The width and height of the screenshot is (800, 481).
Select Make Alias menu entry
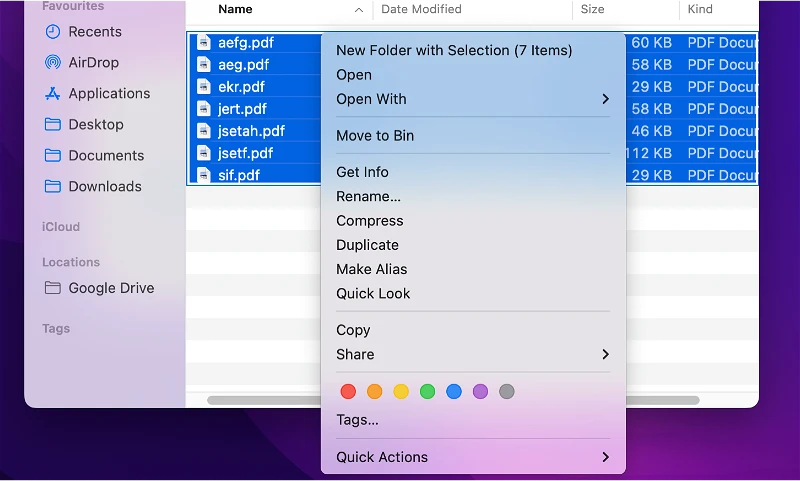(371, 269)
